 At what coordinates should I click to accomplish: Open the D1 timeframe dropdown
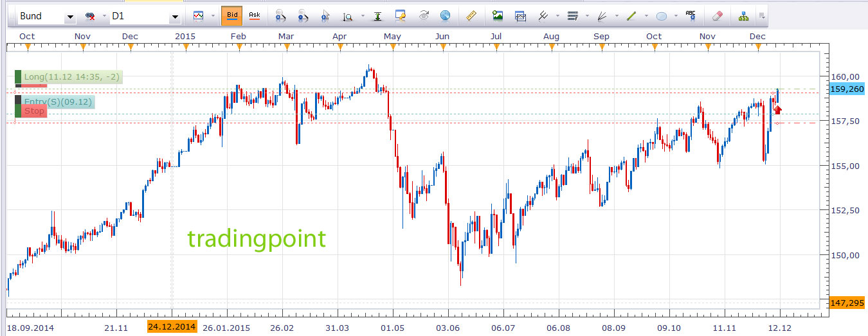point(174,17)
